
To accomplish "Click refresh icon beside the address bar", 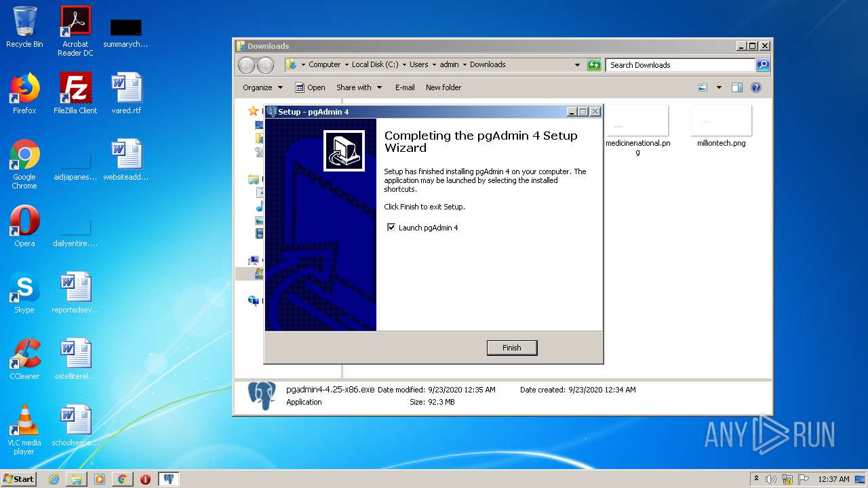I will [x=594, y=65].
